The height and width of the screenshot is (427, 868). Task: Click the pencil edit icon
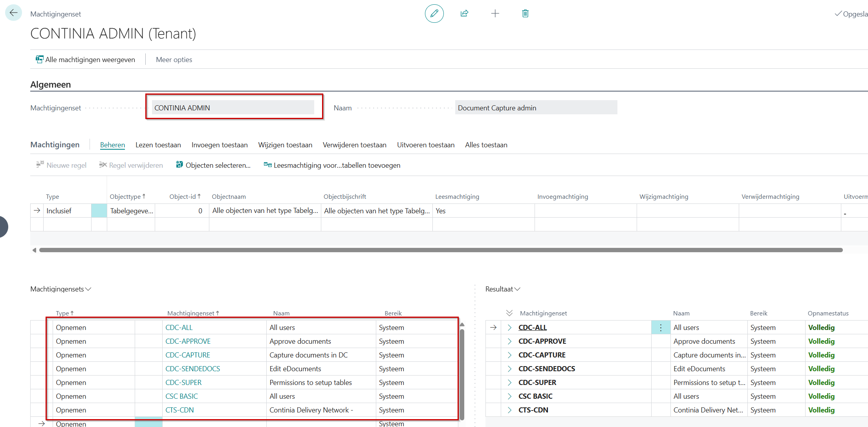click(434, 13)
